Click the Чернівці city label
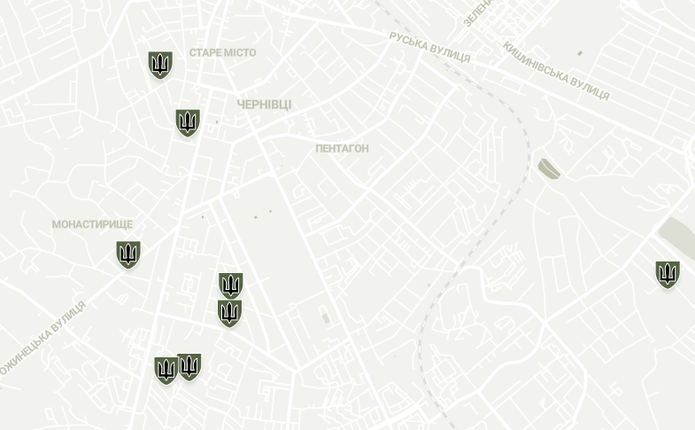 pyautogui.click(x=264, y=105)
